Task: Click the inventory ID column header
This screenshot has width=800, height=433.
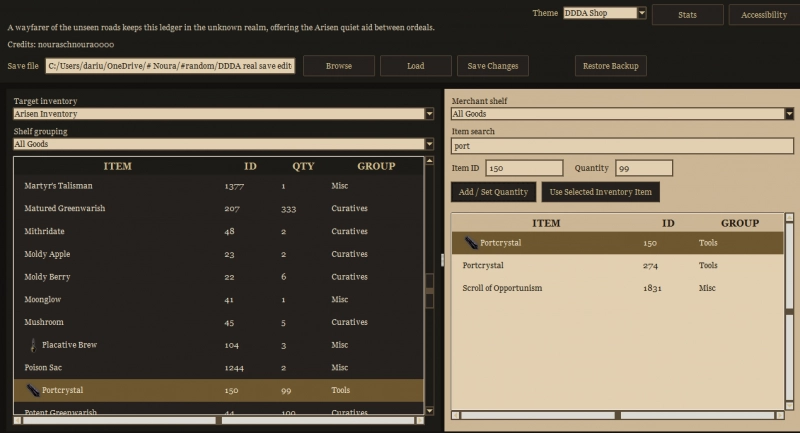Action: pos(250,166)
